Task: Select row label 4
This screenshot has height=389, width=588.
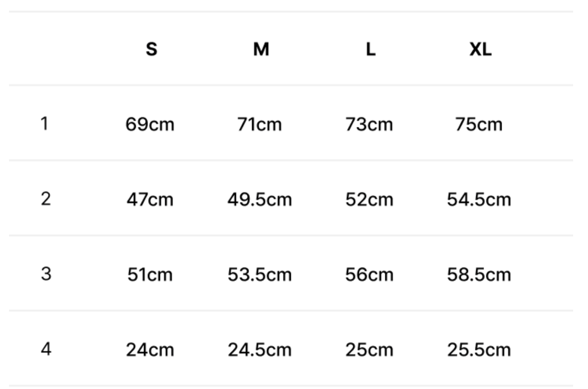Action: [46, 349]
